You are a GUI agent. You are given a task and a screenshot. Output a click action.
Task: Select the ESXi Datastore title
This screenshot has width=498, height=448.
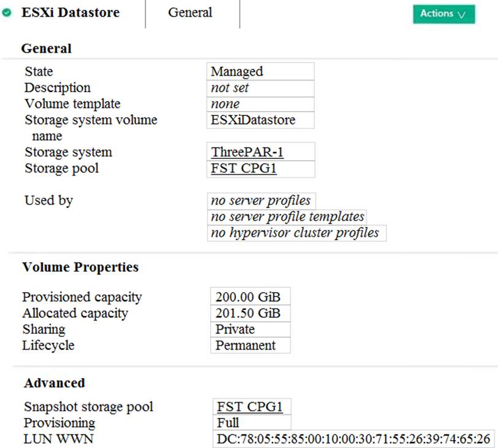click(x=71, y=13)
